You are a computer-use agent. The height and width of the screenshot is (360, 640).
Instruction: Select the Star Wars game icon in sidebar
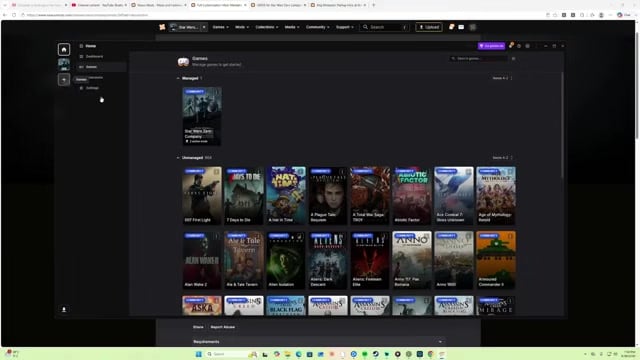click(x=64, y=64)
